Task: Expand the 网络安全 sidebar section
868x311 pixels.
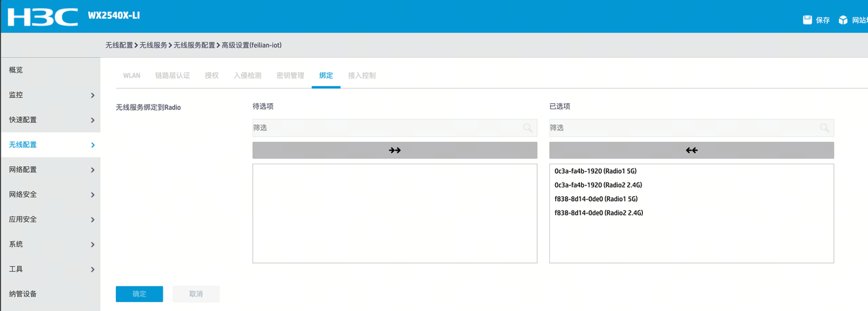Action: [x=50, y=194]
